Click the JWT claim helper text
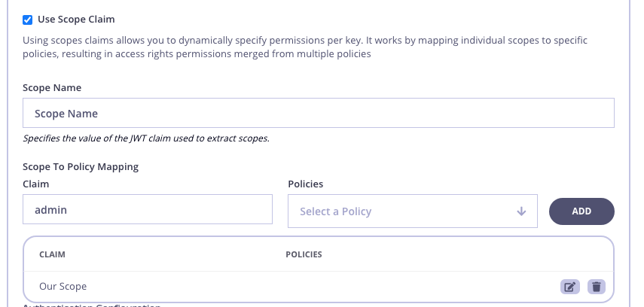Image resolution: width=644 pixels, height=307 pixels. [x=146, y=138]
